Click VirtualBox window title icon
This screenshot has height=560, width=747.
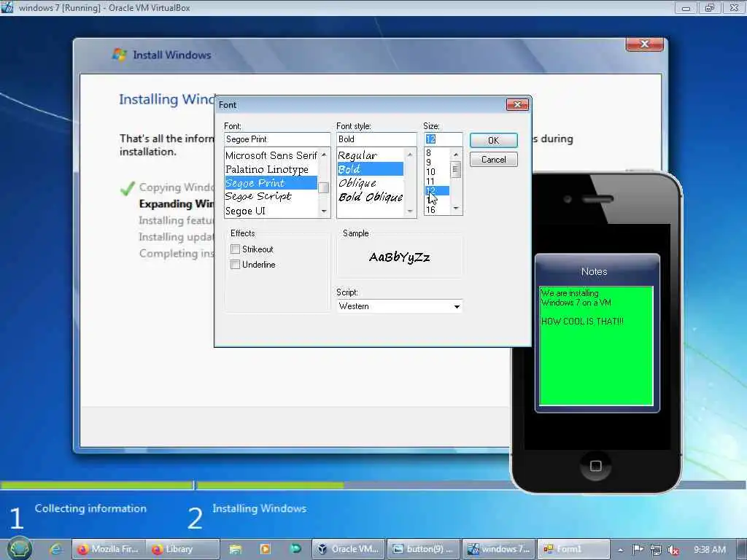pyautogui.click(x=7, y=7)
